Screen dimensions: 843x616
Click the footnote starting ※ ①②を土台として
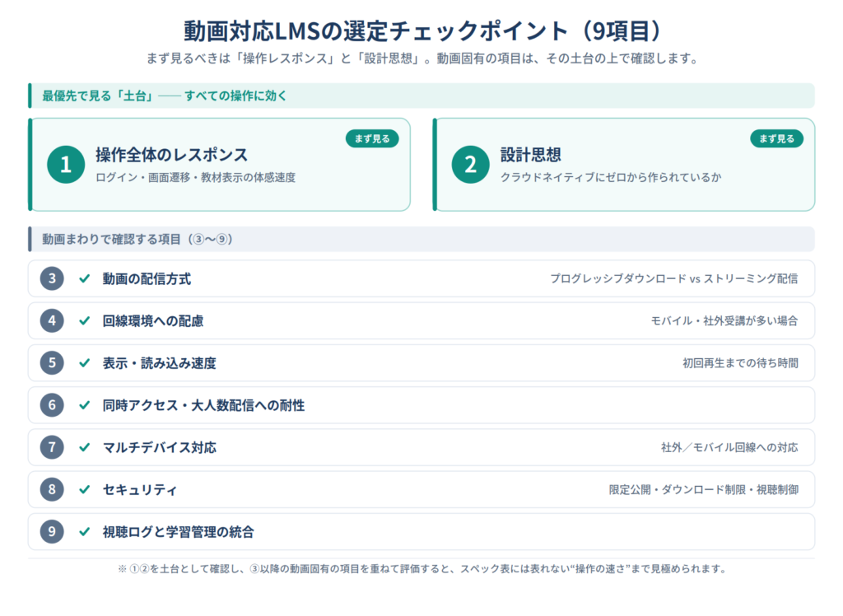(422, 569)
